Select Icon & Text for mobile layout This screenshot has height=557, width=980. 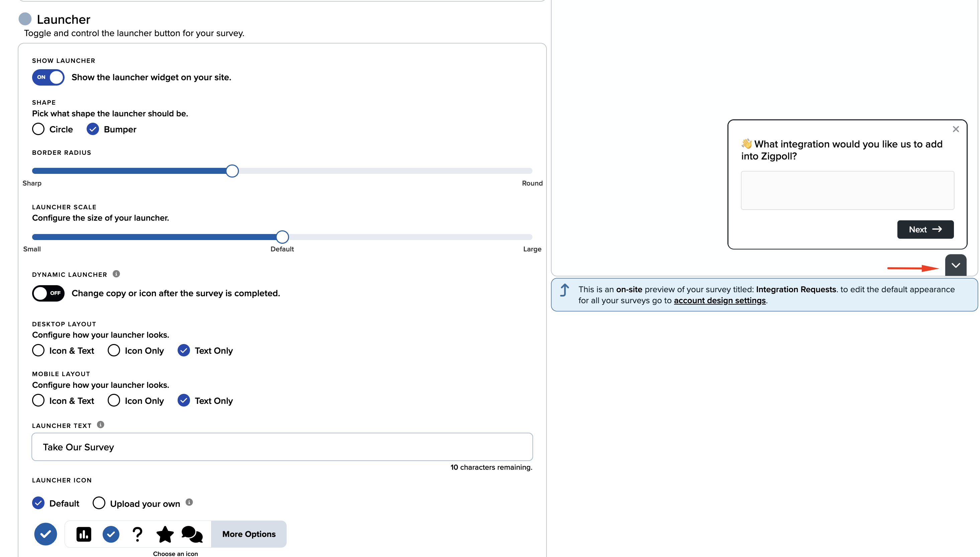point(38,401)
